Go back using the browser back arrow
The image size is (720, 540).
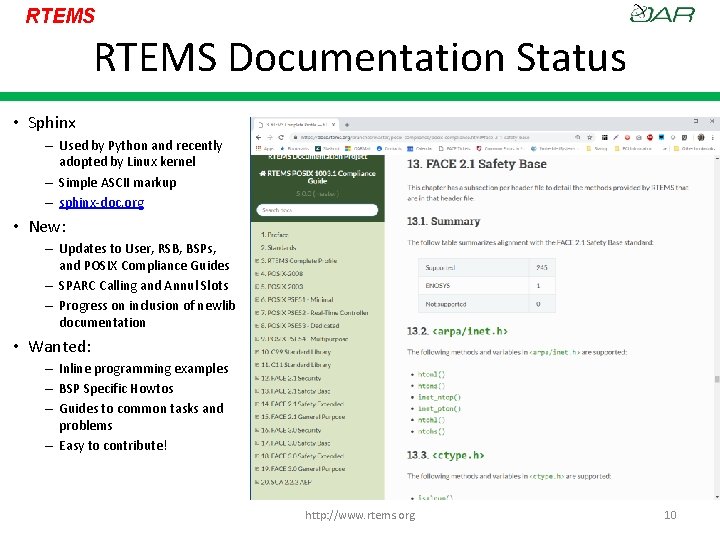pos(259,137)
